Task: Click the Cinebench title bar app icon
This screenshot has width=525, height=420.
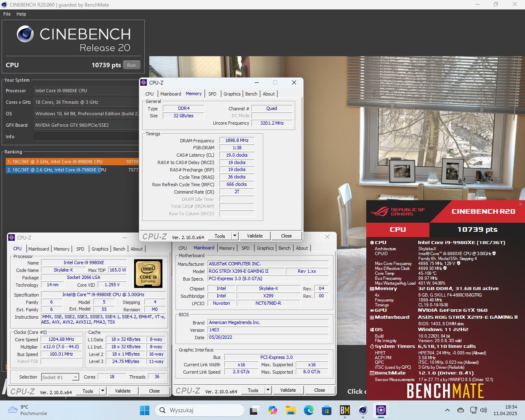Action: [5, 5]
